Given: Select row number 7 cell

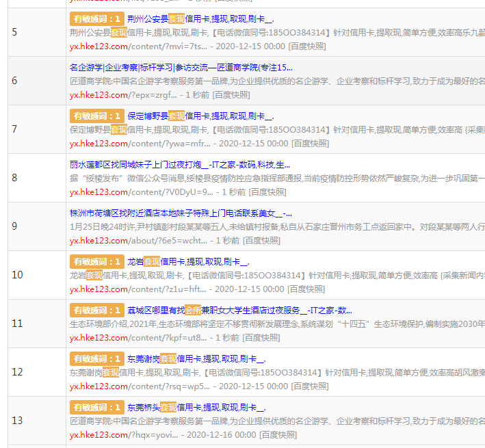Looking at the screenshot, I should coord(37,129).
